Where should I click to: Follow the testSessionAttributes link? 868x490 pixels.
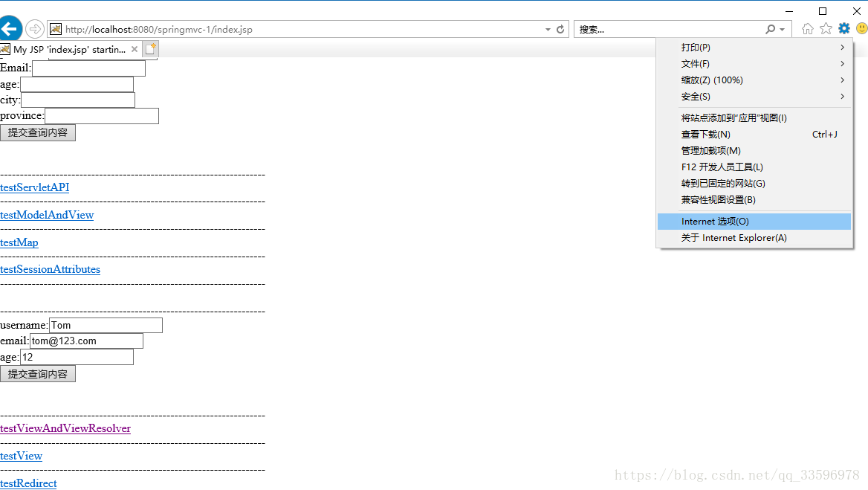click(50, 270)
